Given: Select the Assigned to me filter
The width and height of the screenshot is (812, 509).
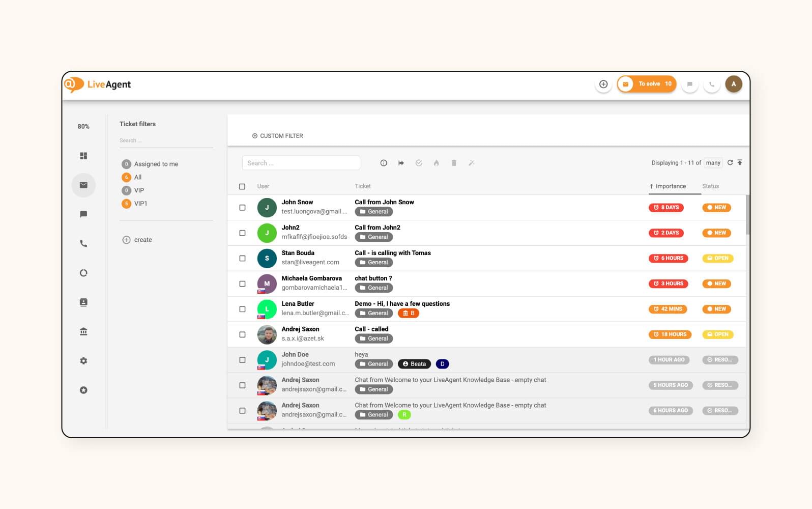Looking at the screenshot, I should coord(150,164).
